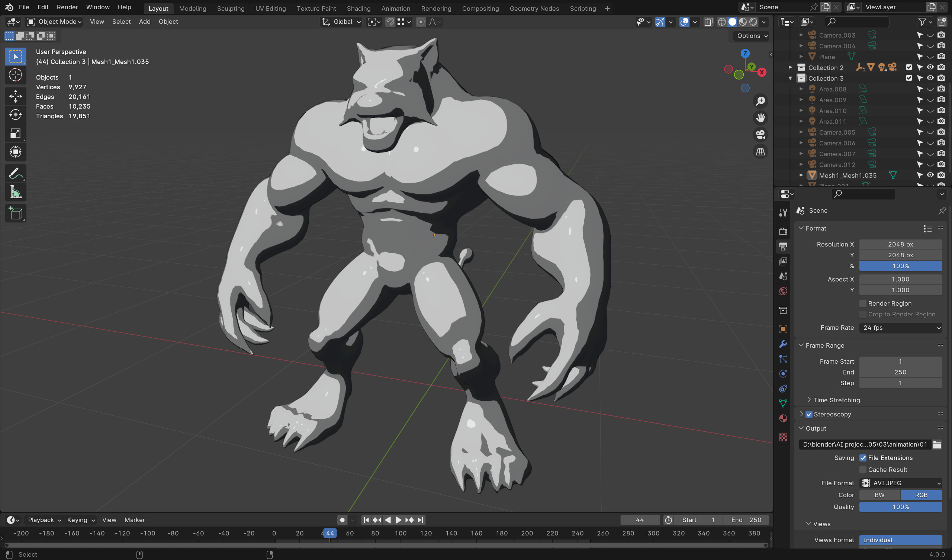Open the Modifiers wrench tab
This screenshot has width=952, height=560.
coord(783,344)
